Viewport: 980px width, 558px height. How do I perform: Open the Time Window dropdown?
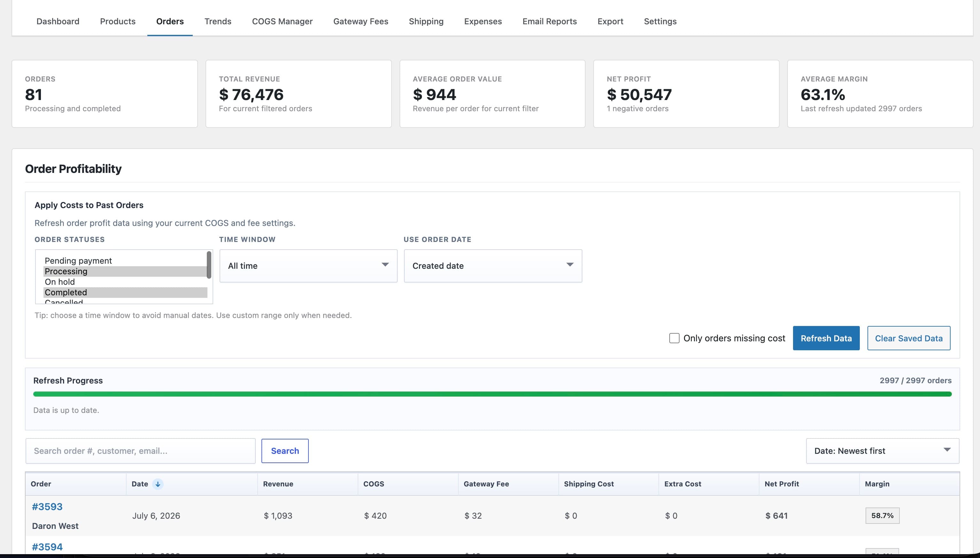pos(308,266)
